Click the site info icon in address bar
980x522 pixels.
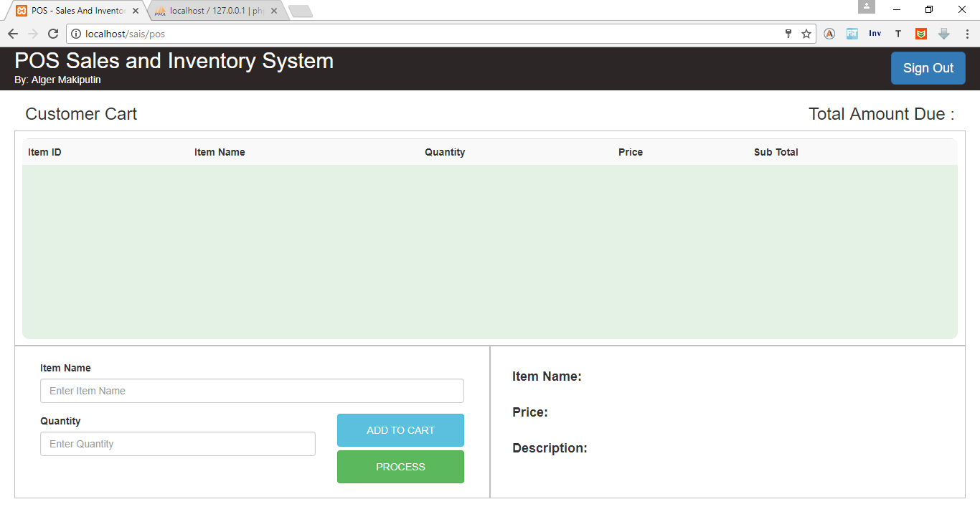(x=76, y=34)
